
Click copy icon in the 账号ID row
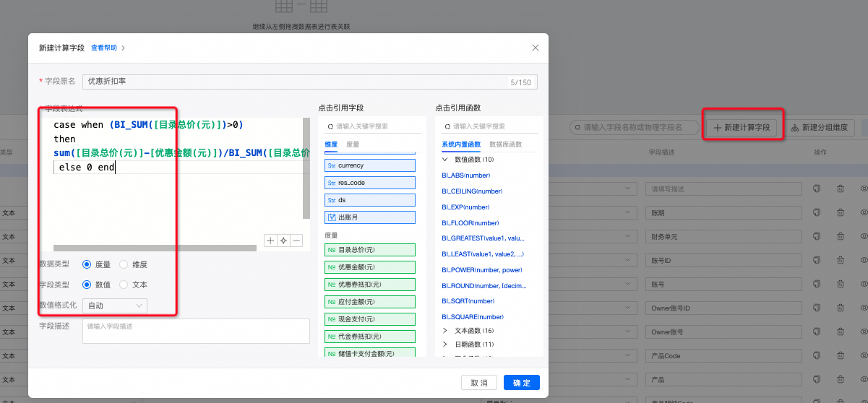coord(817,260)
